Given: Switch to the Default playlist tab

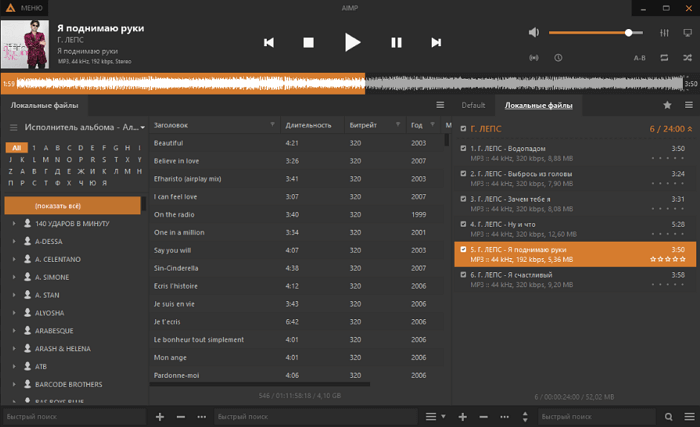Looking at the screenshot, I should coord(473,105).
